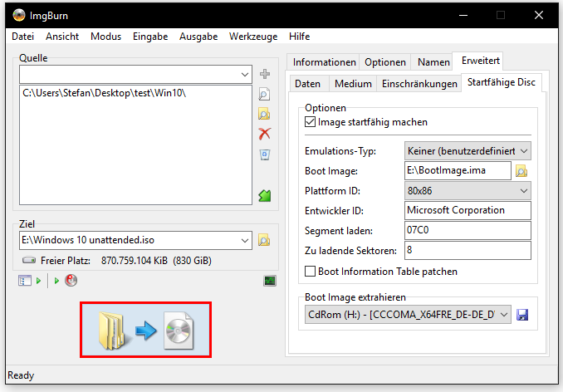Open the Plattform ID dropdown
The height and width of the screenshot is (392, 563).
(468, 191)
